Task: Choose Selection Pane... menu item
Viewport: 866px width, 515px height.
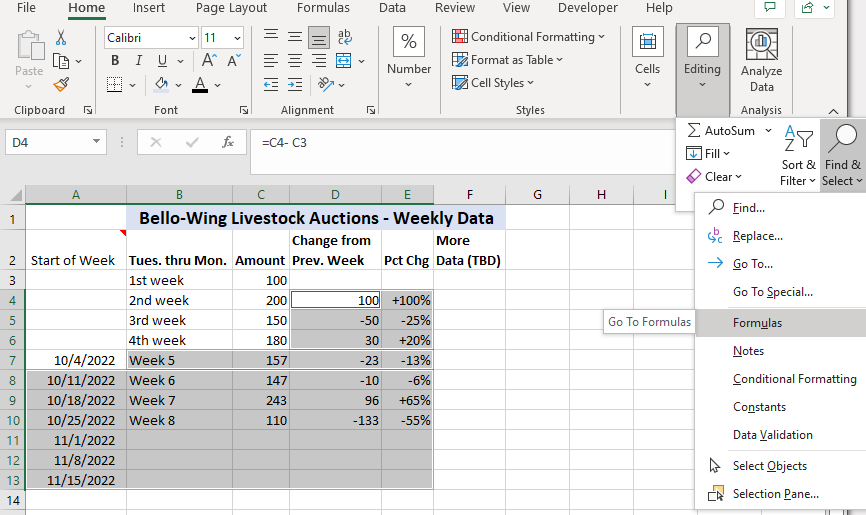Action: [x=780, y=493]
